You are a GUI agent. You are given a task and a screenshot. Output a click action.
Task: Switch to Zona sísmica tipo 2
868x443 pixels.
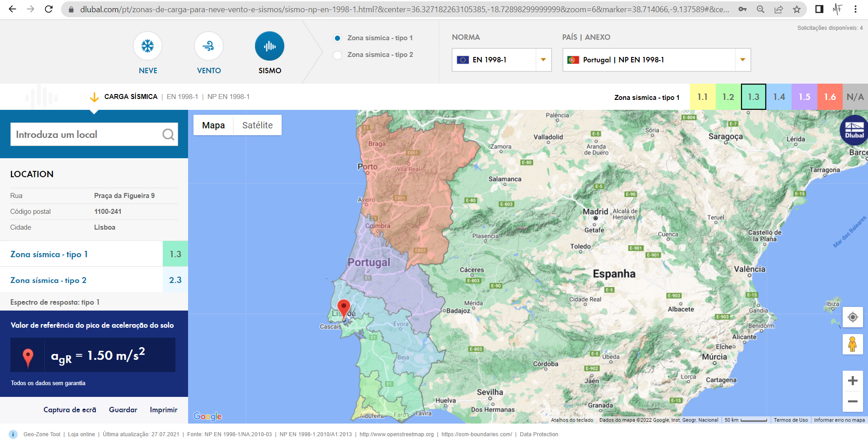[x=337, y=55]
